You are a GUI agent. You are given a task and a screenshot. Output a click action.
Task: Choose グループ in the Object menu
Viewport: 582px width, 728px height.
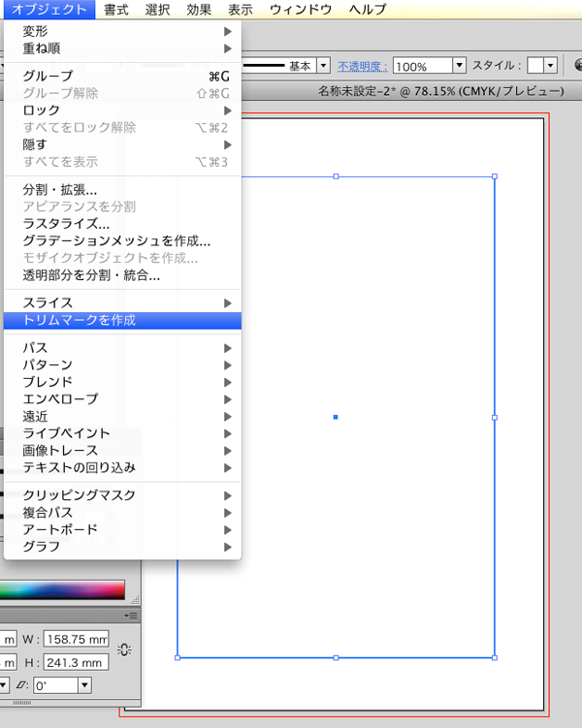coord(48,76)
